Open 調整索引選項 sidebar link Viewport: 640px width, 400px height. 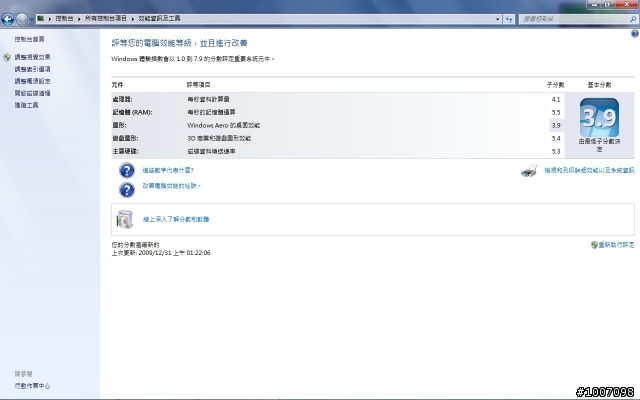coord(33,69)
